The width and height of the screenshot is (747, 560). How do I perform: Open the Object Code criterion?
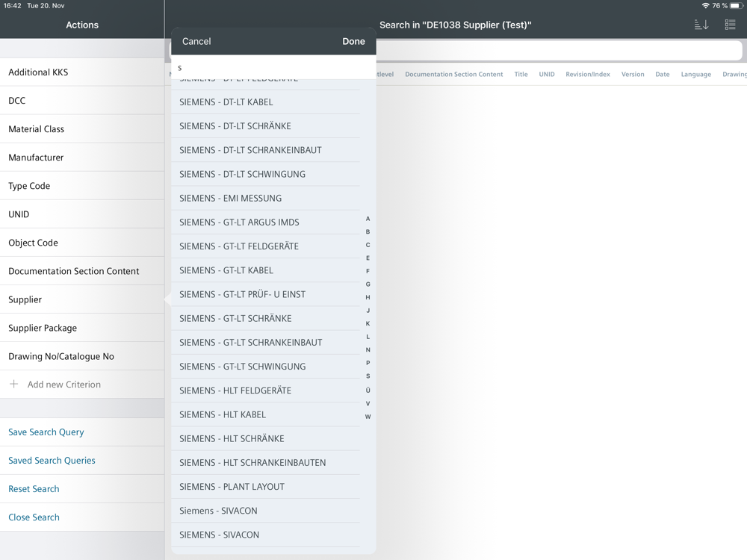click(x=82, y=243)
